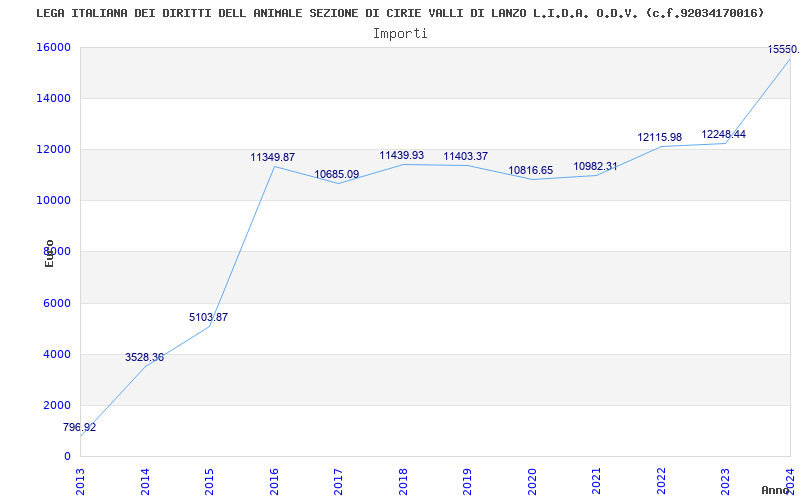800x500 pixels.
Task: Select the 2018 tick on the x-axis
Action: tap(403, 480)
